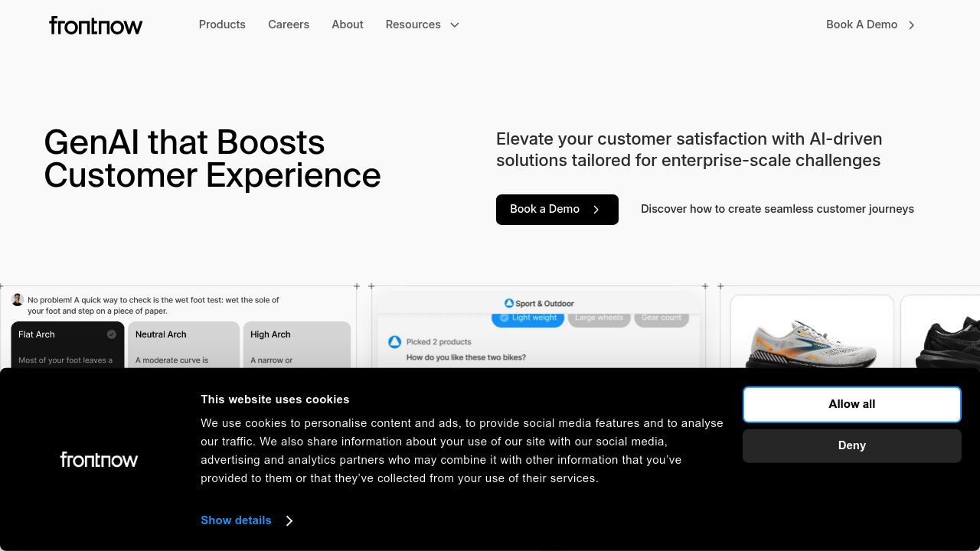The height and width of the screenshot is (551, 980).
Task: Open the black shoe thumbnail
Action: pyautogui.click(x=940, y=332)
